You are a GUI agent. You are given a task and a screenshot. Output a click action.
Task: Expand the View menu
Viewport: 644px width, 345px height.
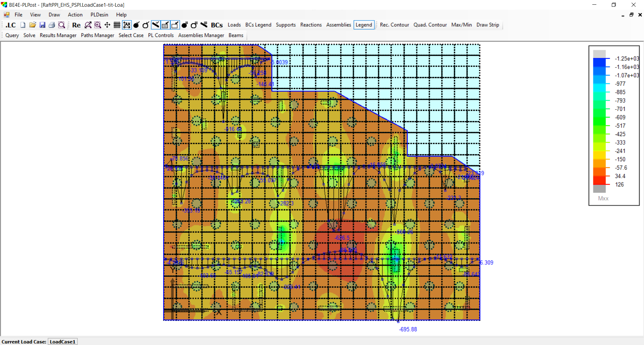[x=35, y=15]
